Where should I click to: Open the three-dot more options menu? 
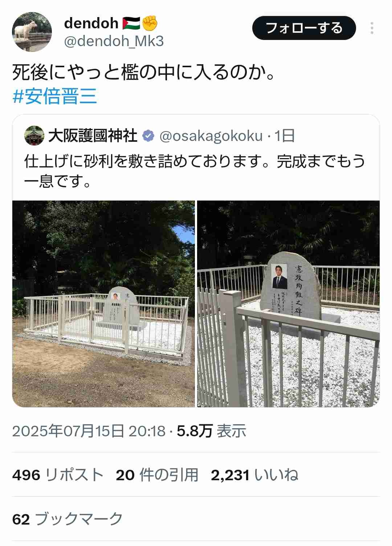(x=372, y=28)
